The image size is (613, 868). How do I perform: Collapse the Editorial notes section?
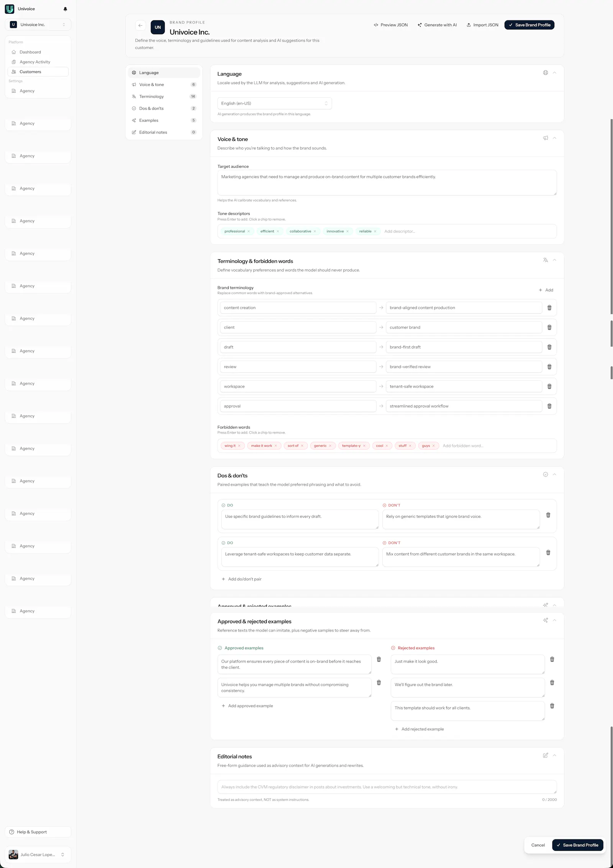pyautogui.click(x=554, y=755)
